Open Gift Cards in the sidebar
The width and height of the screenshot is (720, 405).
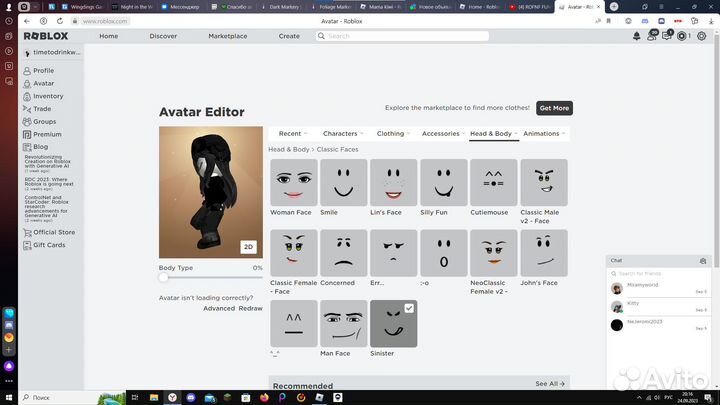point(48,245)
